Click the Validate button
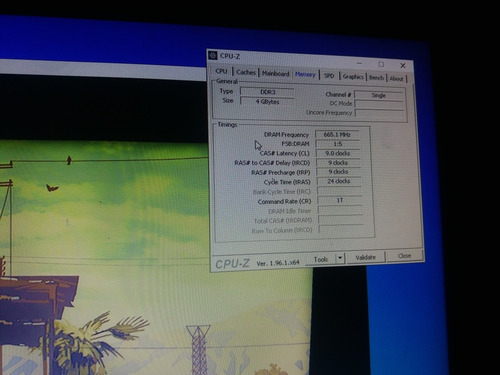500x375 pixels. click(x=366, y=257)
